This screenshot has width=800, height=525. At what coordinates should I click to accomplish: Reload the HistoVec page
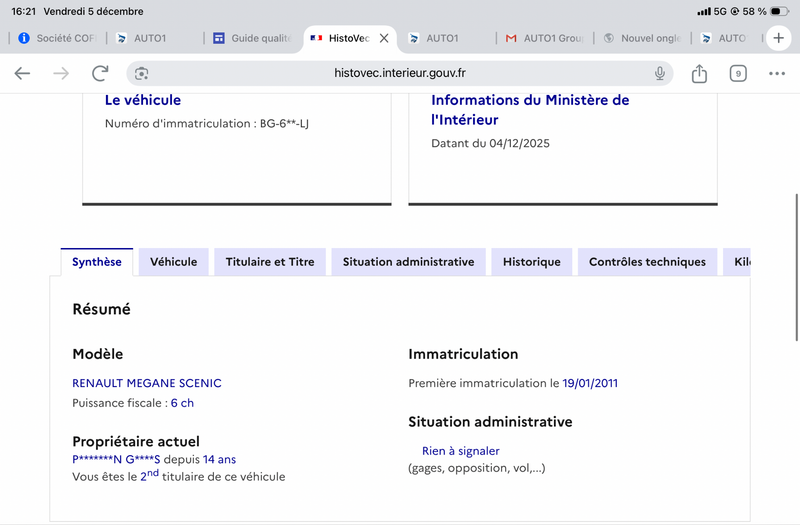[100, 73]
